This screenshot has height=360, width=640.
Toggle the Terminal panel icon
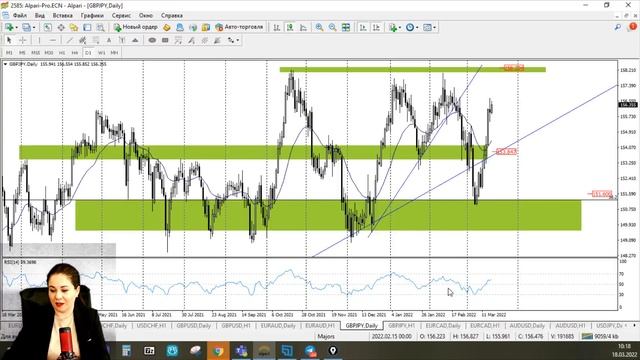click(87, 27)
